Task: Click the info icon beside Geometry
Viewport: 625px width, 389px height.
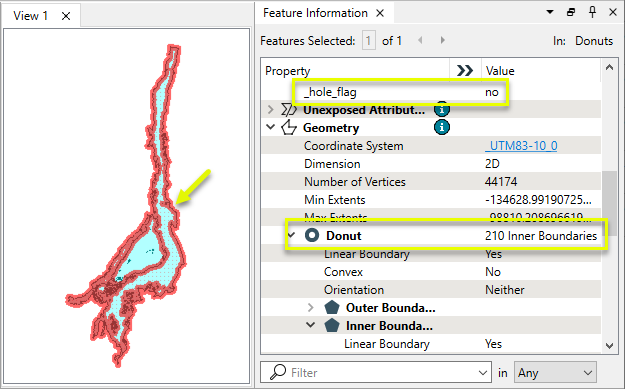Action: 442,128
